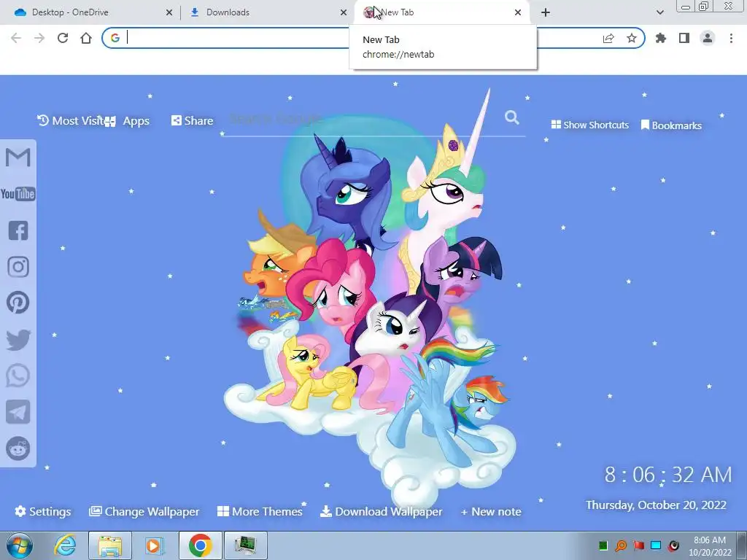
Task: Bookmark this tab with star icon
Action: click(x=632, y=38)
